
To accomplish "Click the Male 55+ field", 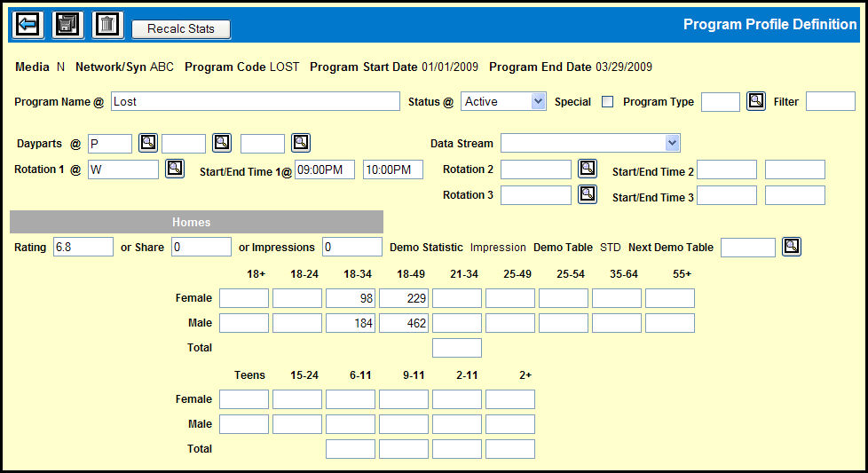I will (x=670, y=323).
